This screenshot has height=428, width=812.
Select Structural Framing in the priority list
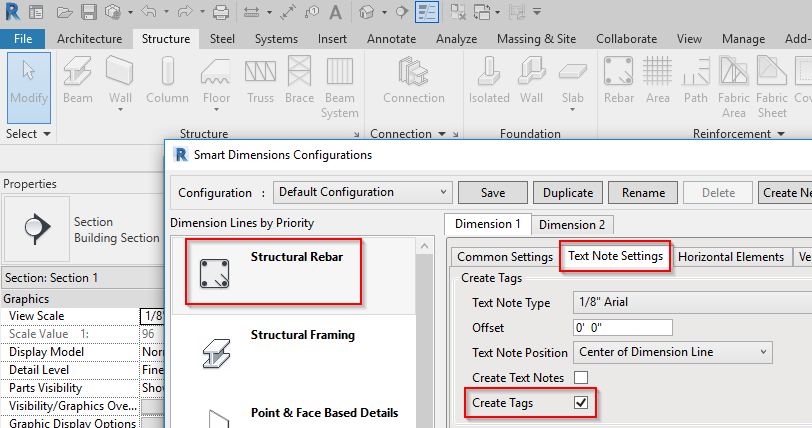pos(294,353)
